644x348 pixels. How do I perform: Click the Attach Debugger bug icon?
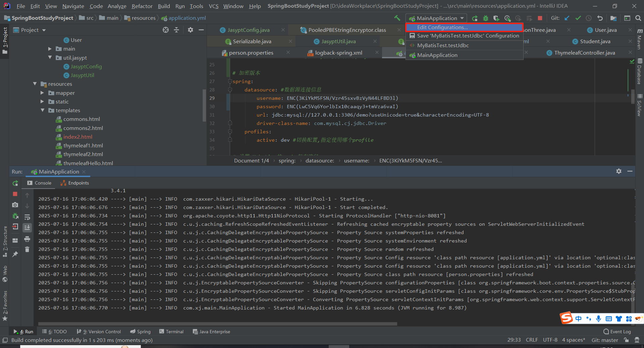coord(15,216)
